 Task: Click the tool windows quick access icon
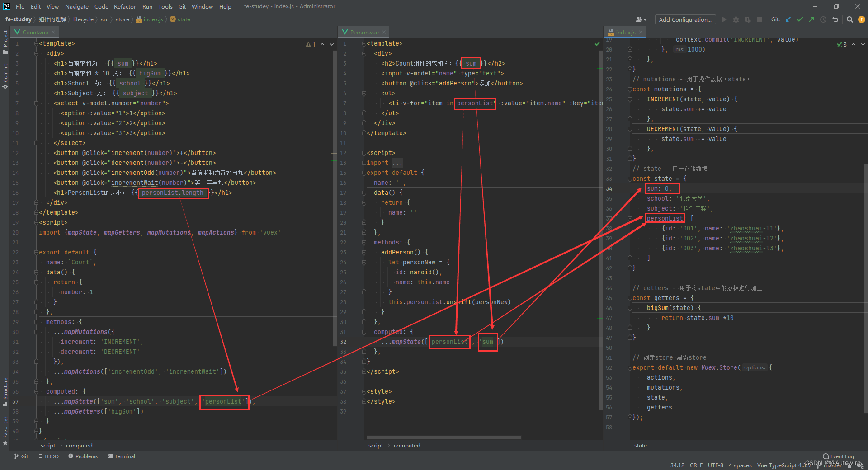pyautogui.click(x=5, y=465)
